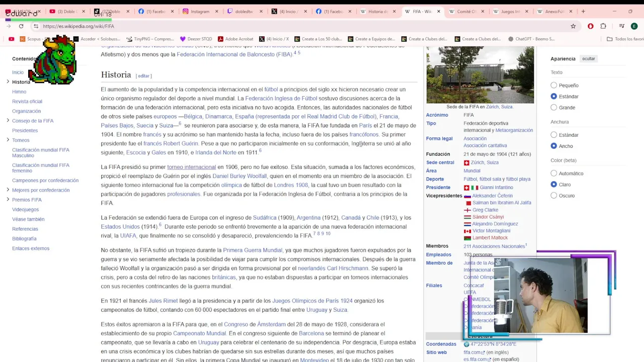644x362 pixels.
Task: Open the Juegos Olímpicos de París 1924 link
Action: pos(312,301)
